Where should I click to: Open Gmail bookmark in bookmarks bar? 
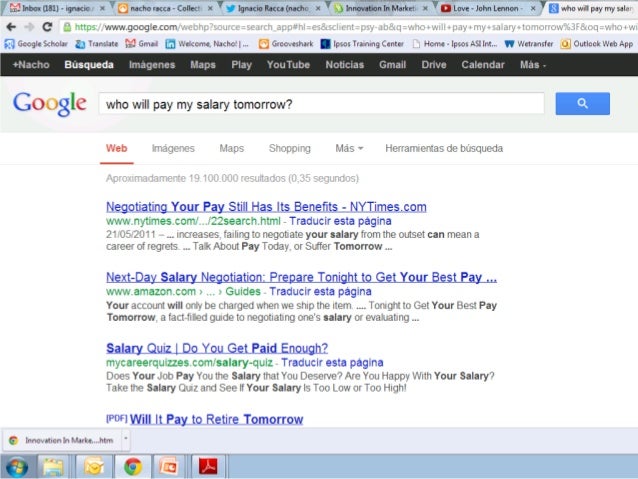coord(142,44)
